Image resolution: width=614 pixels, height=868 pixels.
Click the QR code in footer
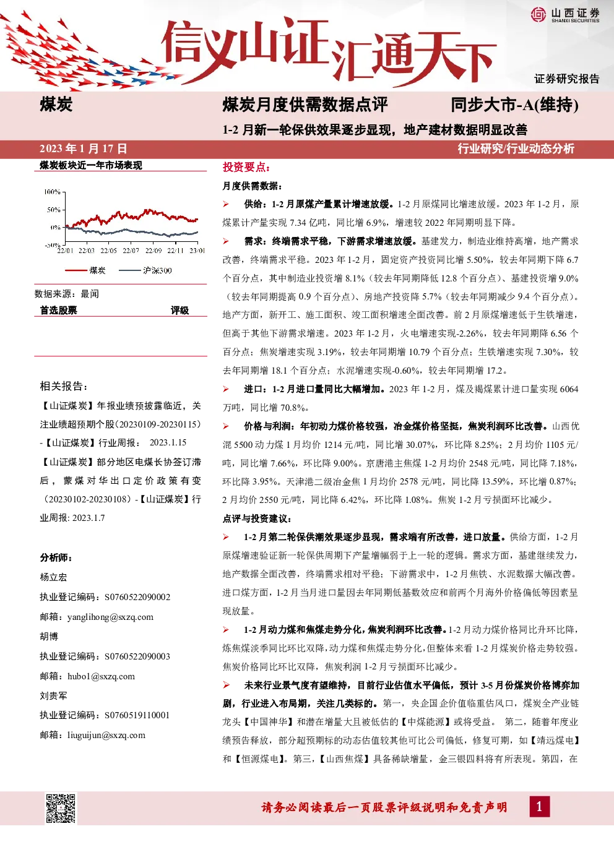(x=61, y=808)
